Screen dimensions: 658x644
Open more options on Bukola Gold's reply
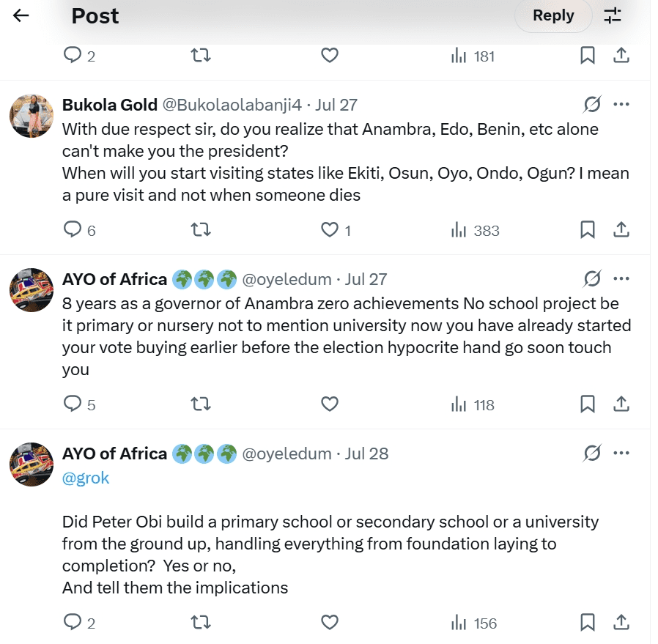point(621,105)
